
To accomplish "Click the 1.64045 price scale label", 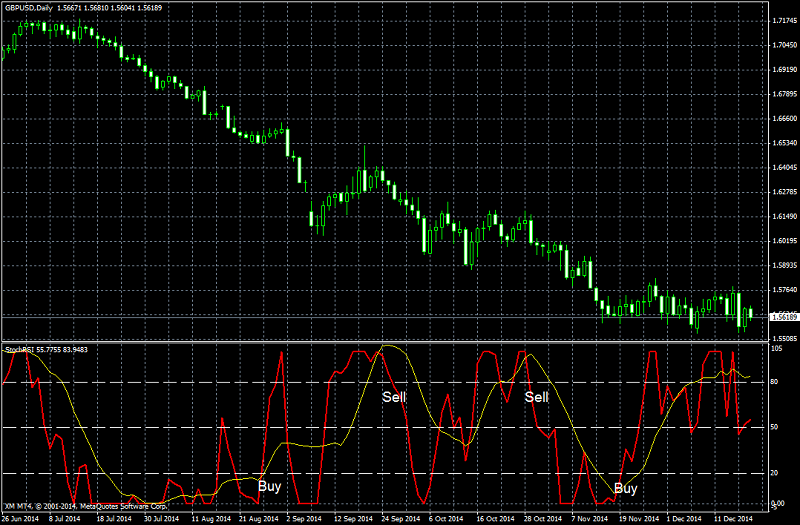I will pyautogui.click(x=785, y=168).
